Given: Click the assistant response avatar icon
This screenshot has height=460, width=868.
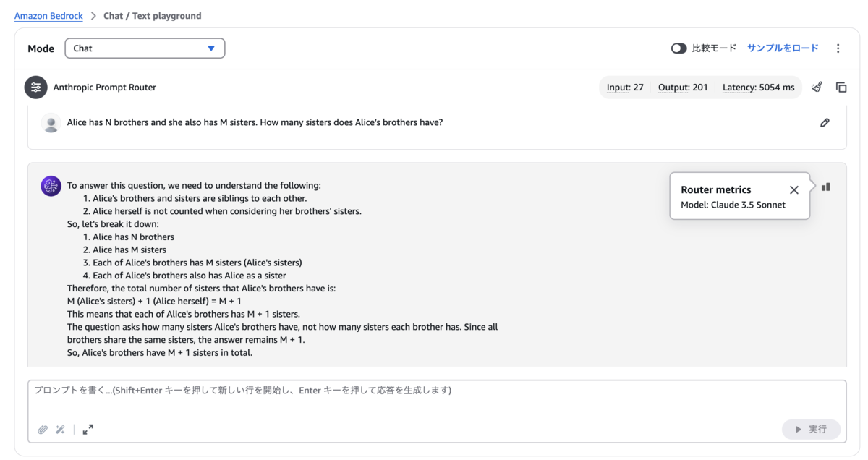Looking at the screenshot, I should (x=51, y=187).
